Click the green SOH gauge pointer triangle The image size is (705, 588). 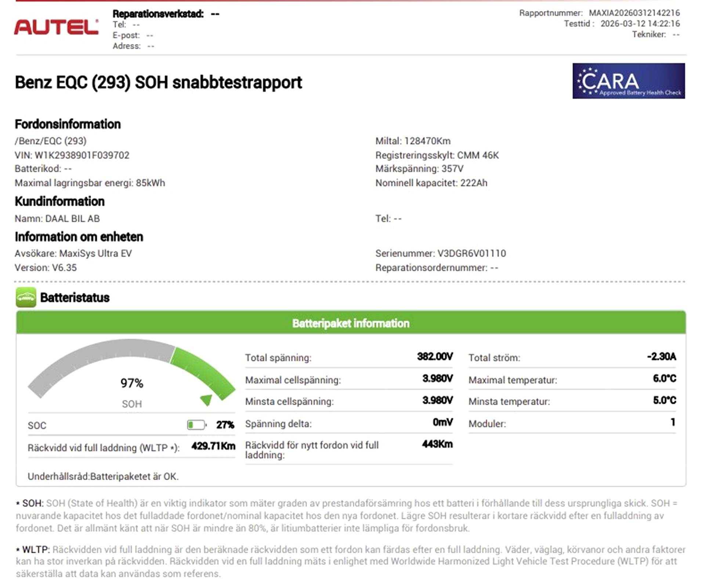(206, 399)
